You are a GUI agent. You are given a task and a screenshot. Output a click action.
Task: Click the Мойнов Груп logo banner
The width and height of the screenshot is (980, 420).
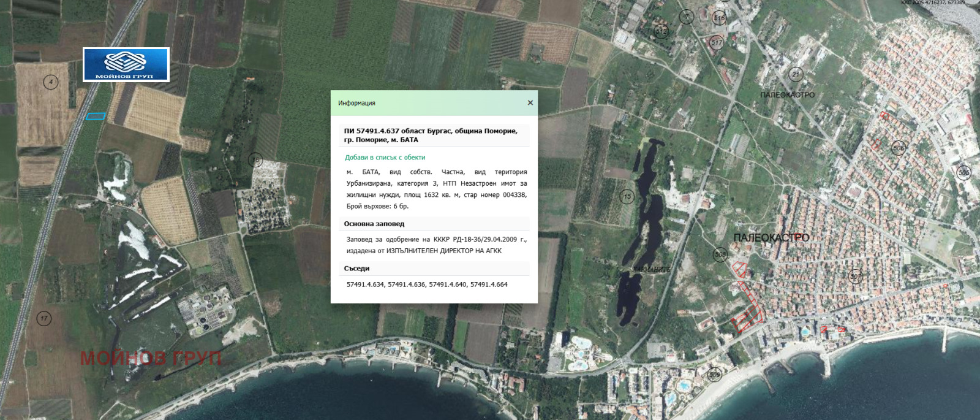[x=126, y=64]
